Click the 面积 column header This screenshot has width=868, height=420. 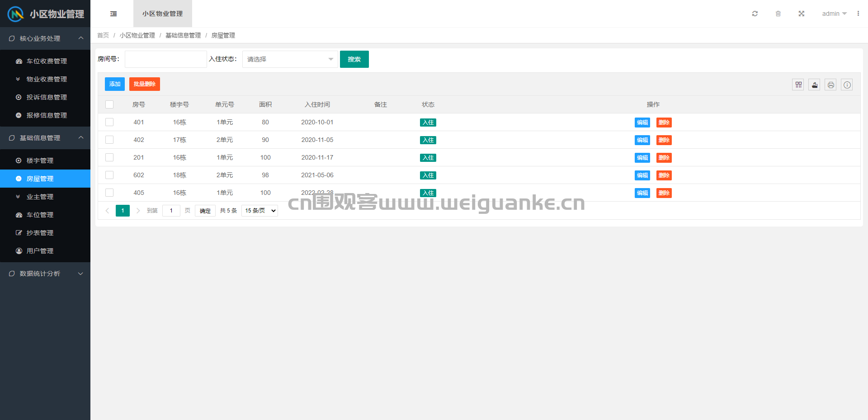coord(265,104)
